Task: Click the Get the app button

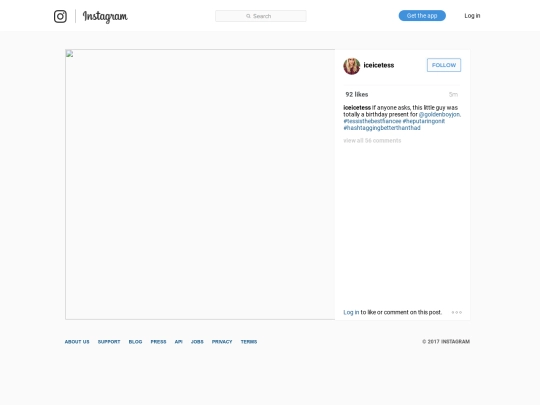Action: click(422, 16)
